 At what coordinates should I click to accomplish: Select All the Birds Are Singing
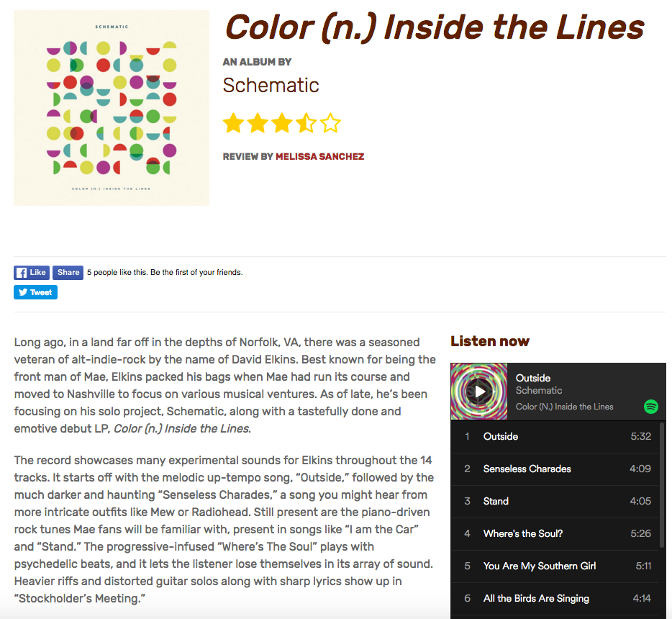coord(555,598)
